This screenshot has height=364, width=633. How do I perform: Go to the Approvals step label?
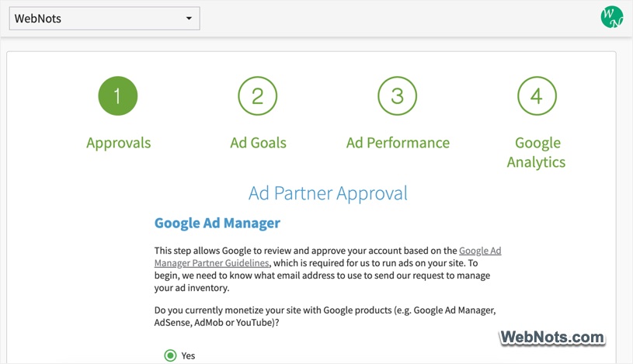pos(118,143)
